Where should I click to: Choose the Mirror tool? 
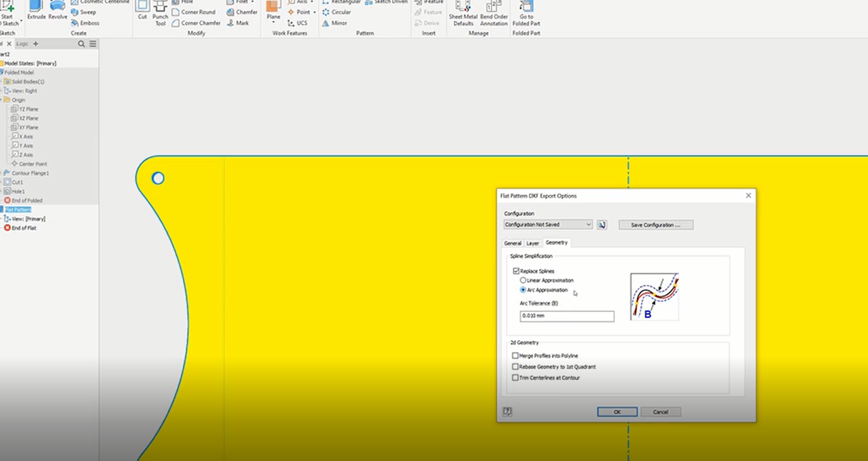pos(335,23)
